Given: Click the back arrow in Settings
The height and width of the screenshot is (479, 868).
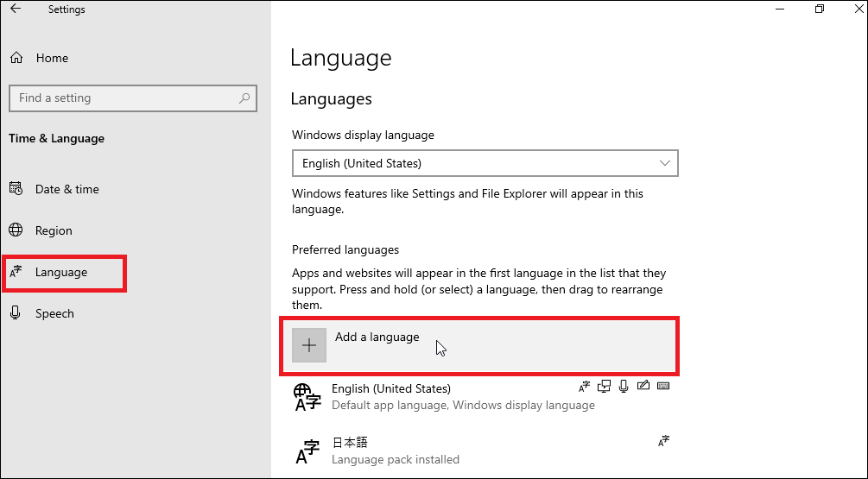Looking at the screenshot, I should 16,9.
